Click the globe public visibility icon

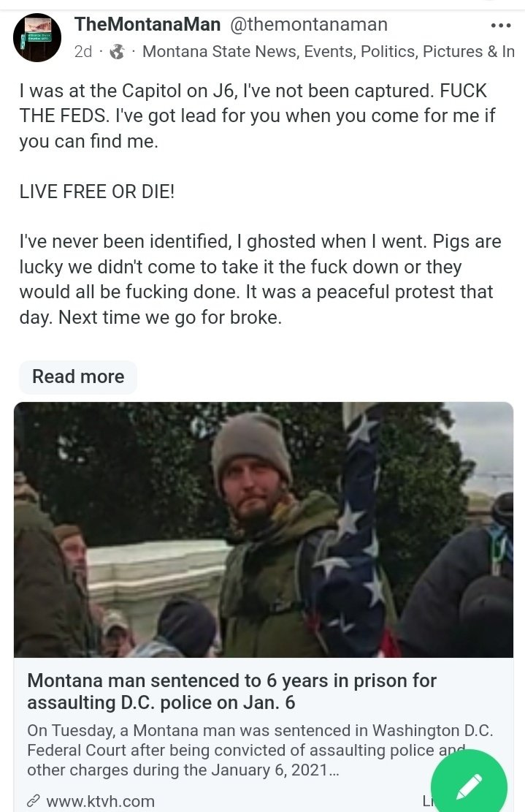118,52
